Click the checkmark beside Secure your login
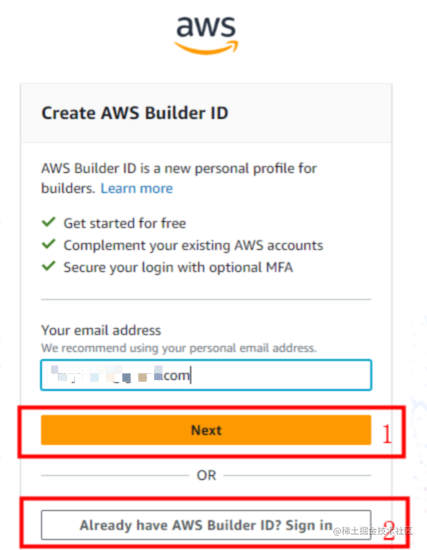The width and height of the screenshot is (427, 550). point(48,266)
